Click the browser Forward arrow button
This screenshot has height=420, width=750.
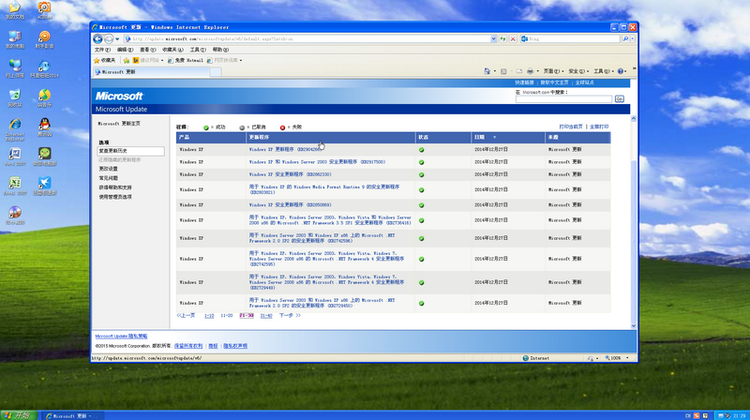click(x=109, y=39)
